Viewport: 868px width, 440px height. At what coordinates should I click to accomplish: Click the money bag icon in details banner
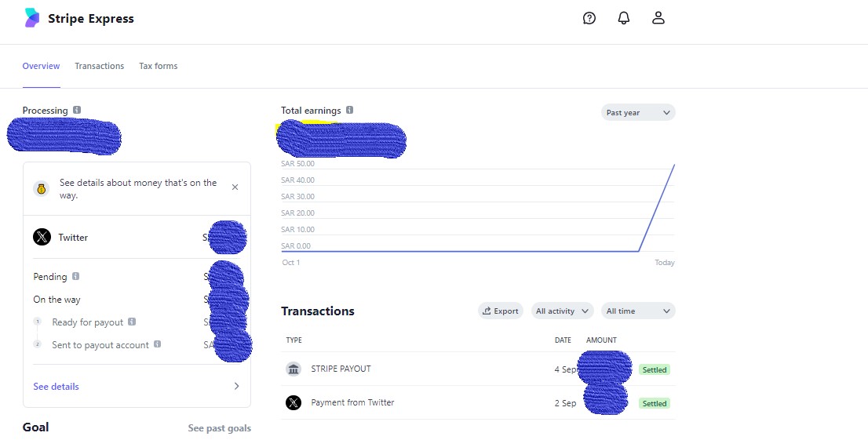[x=42, y=189]
